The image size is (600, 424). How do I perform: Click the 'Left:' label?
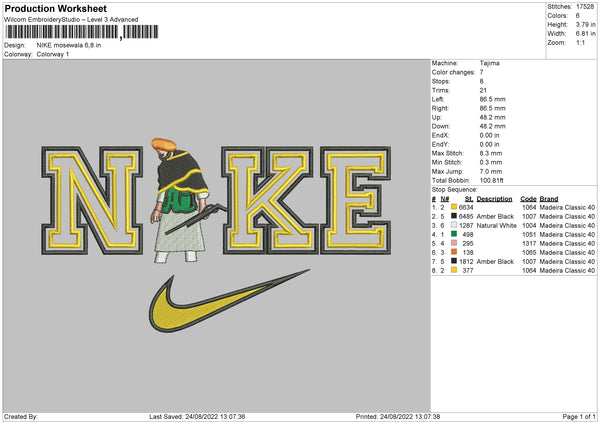click(438, 99)
